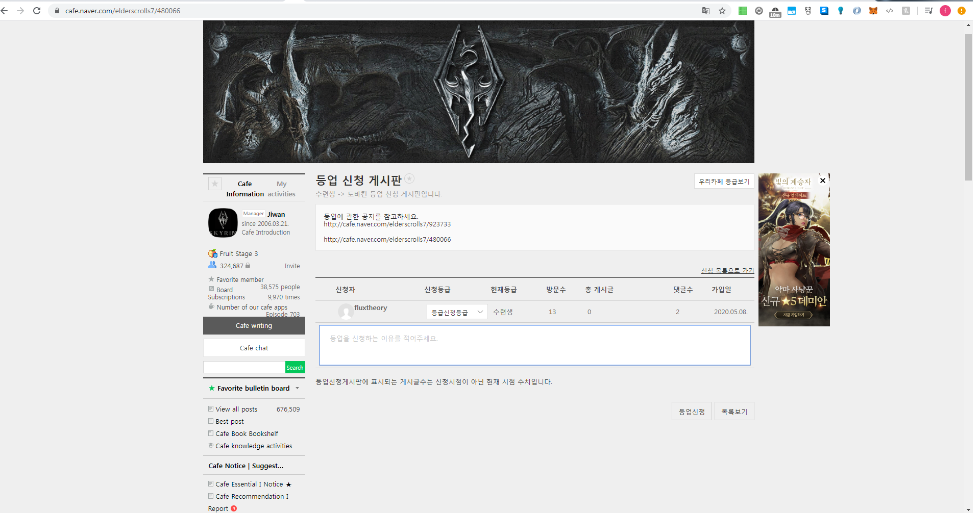Click the 목록보기 button
Image resolution: width=980 pixels, height=513 pixels.
pyautogui.click(x=734, y=412)
